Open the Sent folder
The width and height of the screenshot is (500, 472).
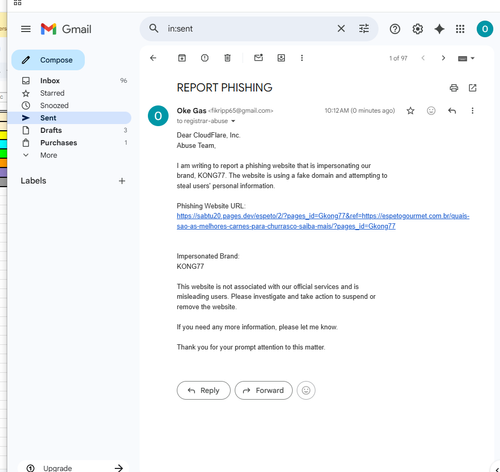[69, 118]
